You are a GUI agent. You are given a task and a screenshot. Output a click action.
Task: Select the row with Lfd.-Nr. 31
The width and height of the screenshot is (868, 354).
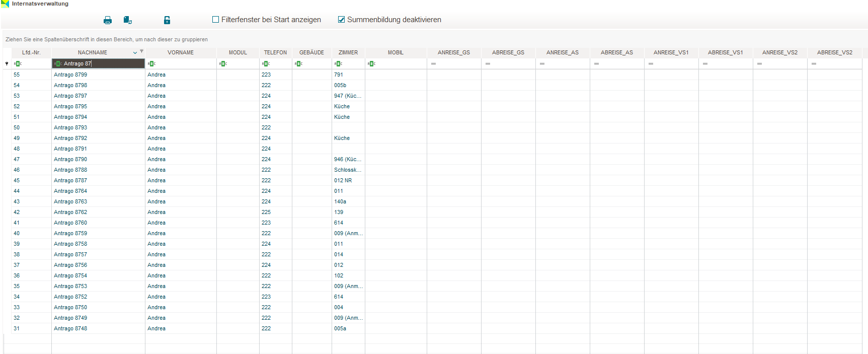[x=17, y=328]
